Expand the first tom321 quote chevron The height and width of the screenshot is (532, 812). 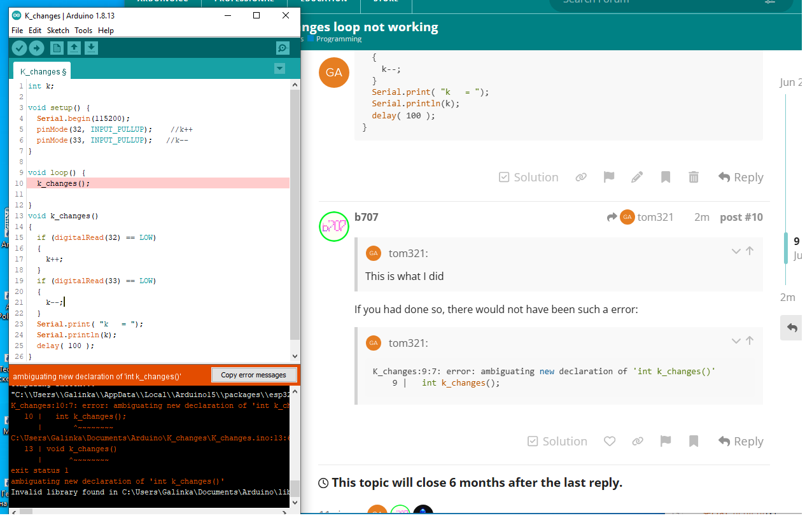(736, 251)
